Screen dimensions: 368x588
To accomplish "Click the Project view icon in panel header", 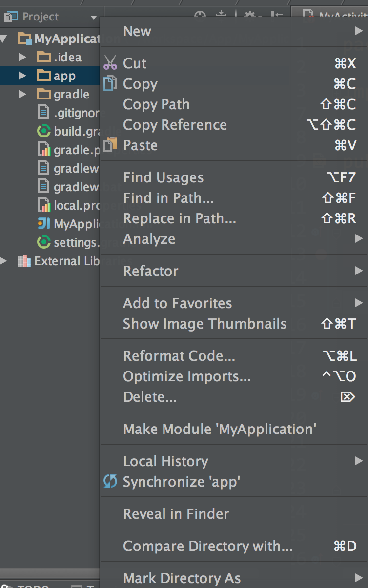I will 10,17.
